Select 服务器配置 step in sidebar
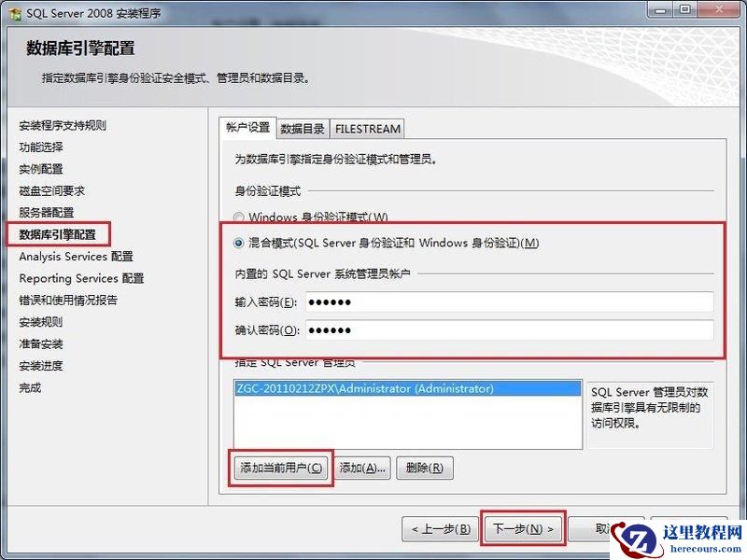This screenshot has width=747, height=560. coord(47,213)
